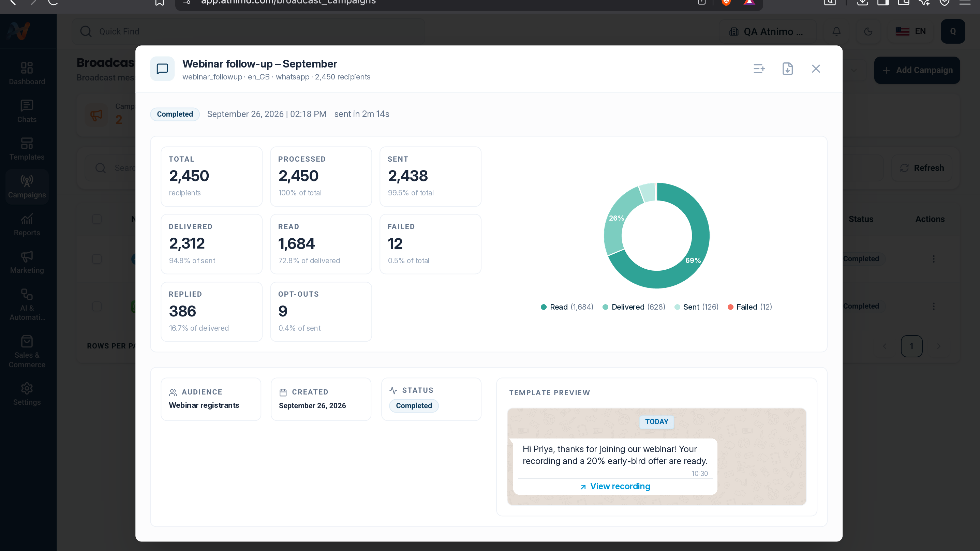Open actions menu for first Completed row
This screenshot has width=980, height=551.
(933, 259)
